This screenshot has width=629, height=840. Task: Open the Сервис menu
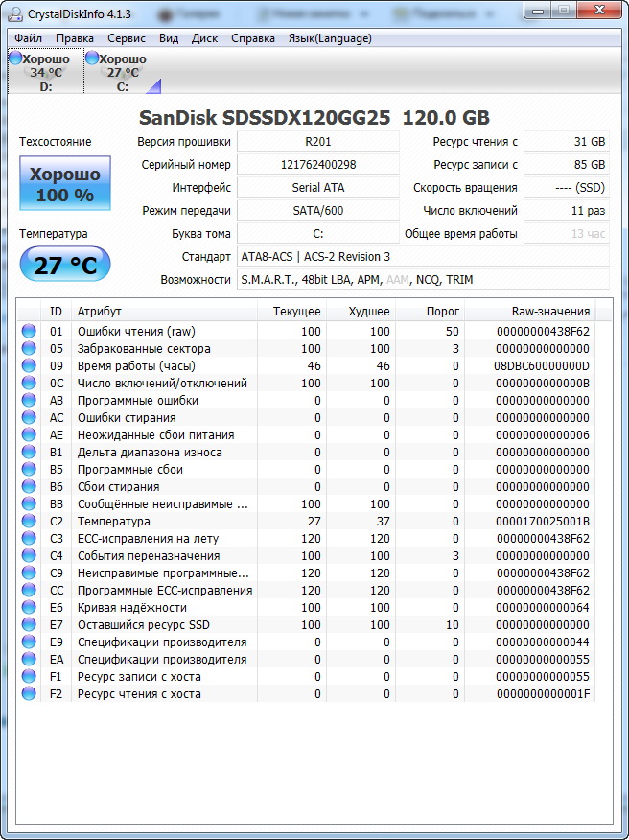(127, 38)
